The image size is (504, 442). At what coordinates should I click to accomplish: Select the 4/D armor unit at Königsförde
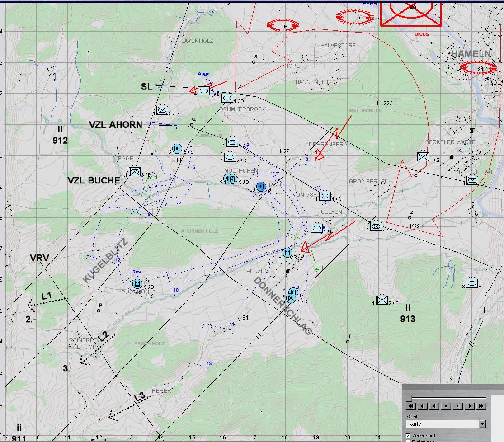(325, 196)
